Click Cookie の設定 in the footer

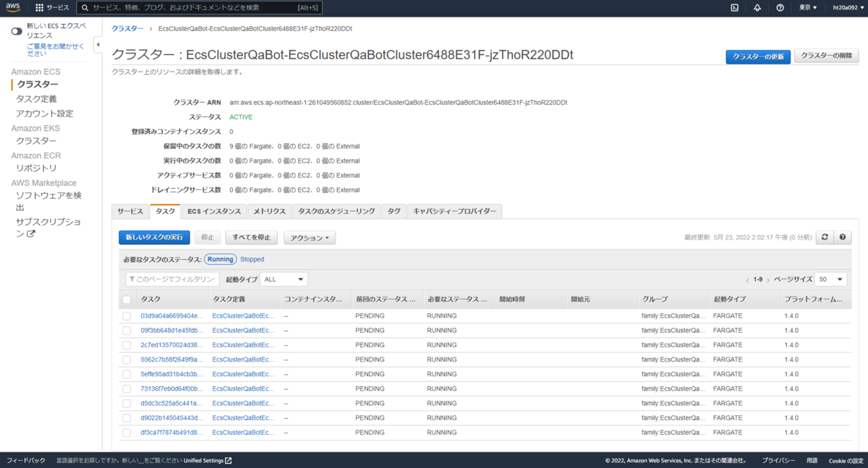tap(846, 461)
